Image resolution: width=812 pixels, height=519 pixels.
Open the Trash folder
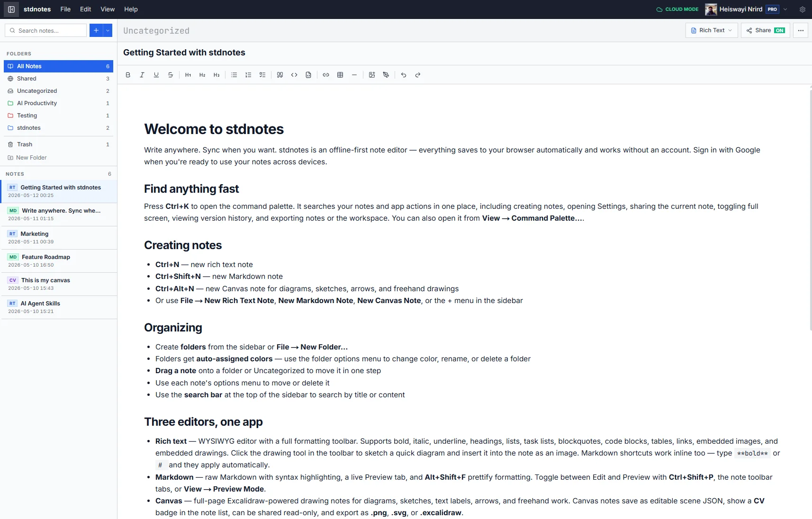[59, 144]
